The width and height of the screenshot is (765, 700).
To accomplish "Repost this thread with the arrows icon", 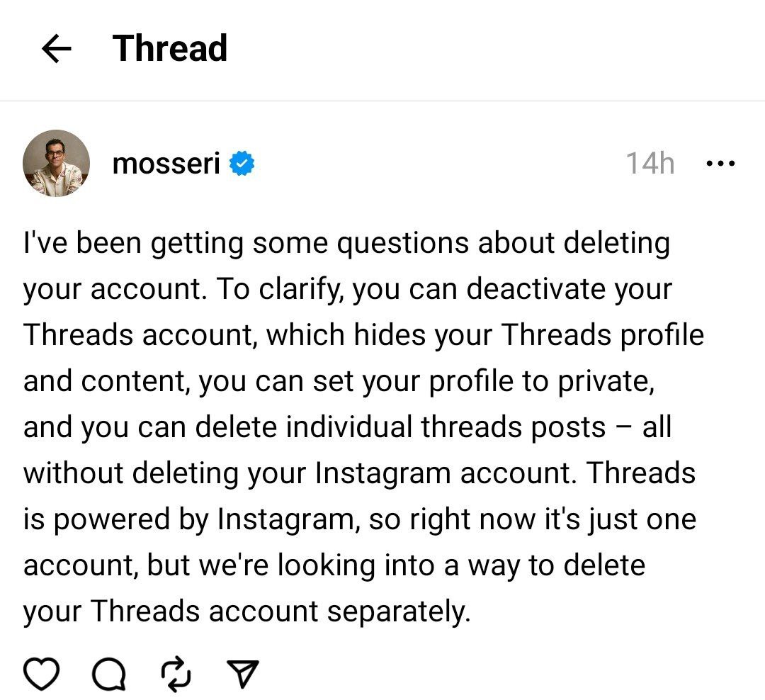I will [176, 674].
